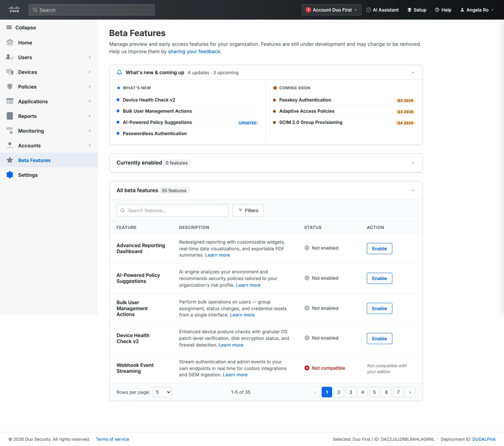The width and height of the screenshot is (504, 446).
Task: Click the What's New star icon
Action: [x=119, y=88]
